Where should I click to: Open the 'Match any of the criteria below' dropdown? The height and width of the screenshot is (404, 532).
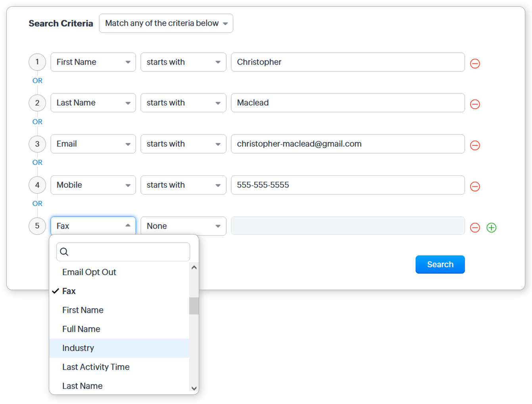click(x=166, y=23)
